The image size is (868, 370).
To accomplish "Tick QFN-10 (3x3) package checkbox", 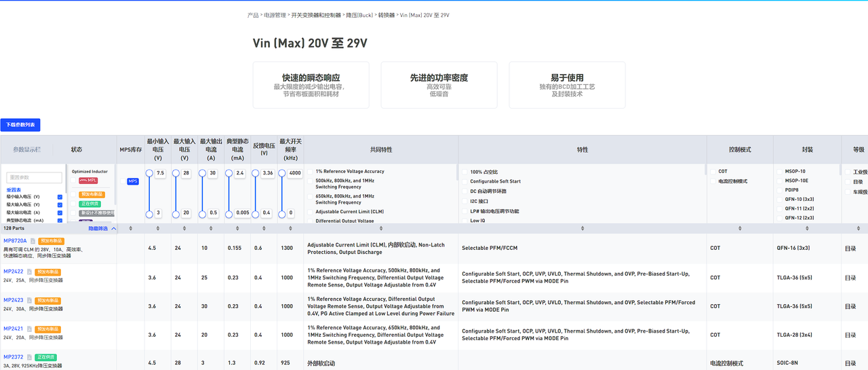I will [780, 200].
